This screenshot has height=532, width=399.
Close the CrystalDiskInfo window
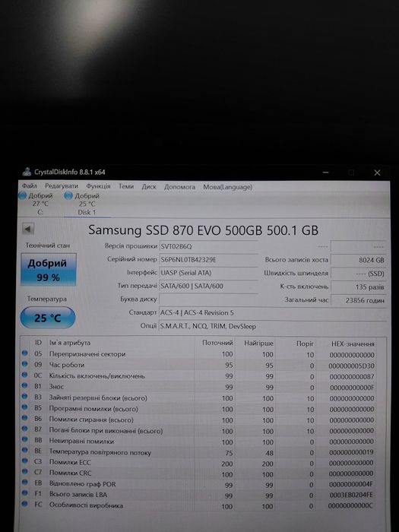377,173
